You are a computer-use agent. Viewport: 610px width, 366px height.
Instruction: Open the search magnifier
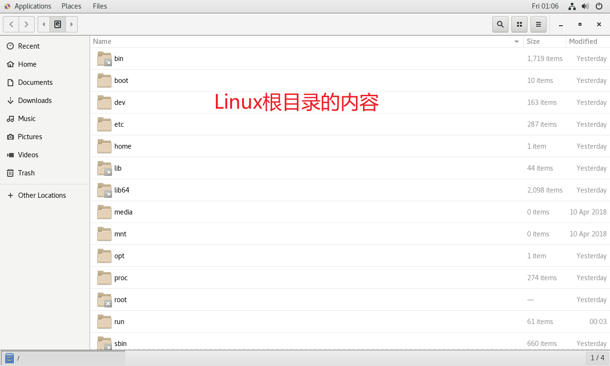(500, 25)
